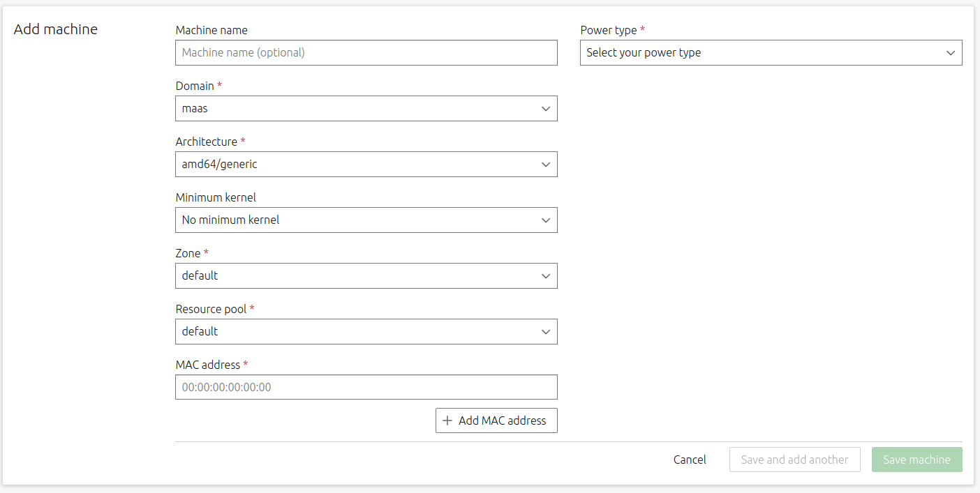Viewport: 980px width, 493px height.
Task: Open the Resource pool dropdown
Action: 366,331
